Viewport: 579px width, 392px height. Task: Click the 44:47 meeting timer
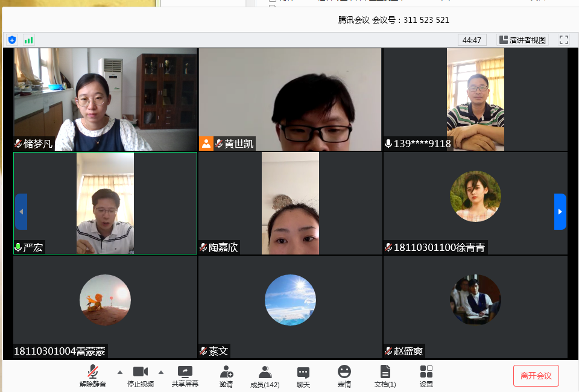click(472, 40)
